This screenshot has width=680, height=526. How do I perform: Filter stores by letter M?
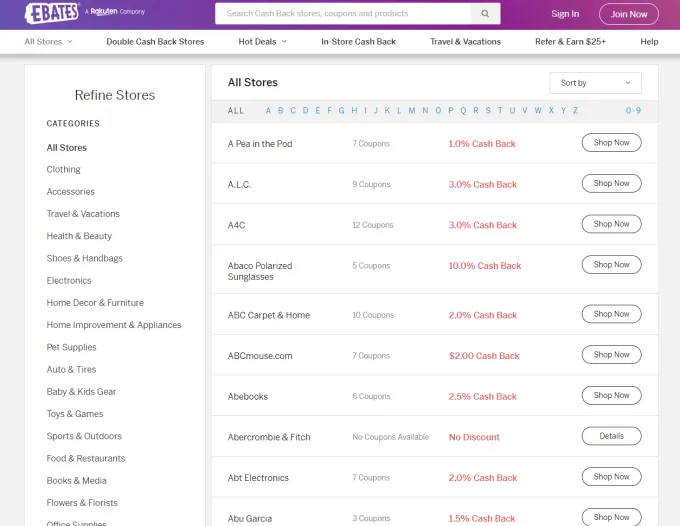(412, 111)
